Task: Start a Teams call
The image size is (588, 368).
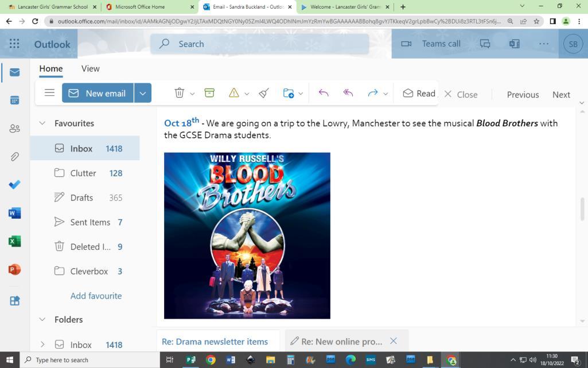Action: point(430,44)
